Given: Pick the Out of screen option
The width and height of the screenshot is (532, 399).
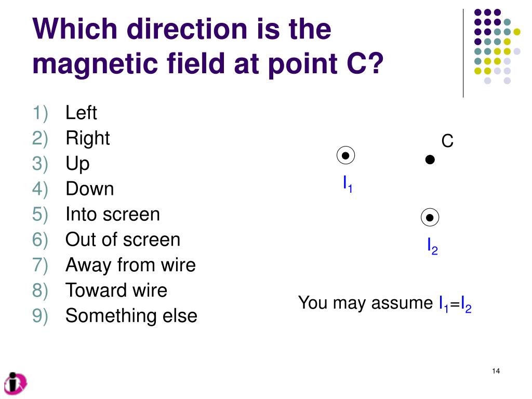Looking at the screenshot, I should coord(123,240).
